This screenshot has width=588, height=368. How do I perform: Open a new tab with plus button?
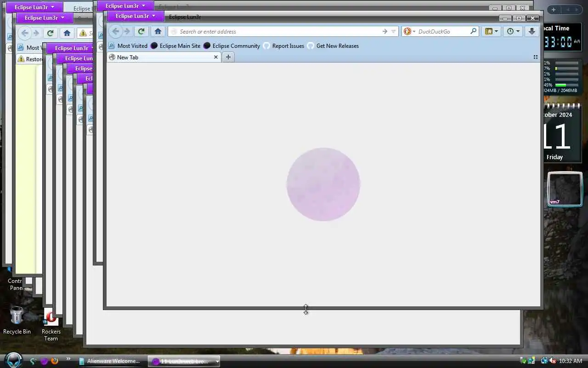pos(228,57)
